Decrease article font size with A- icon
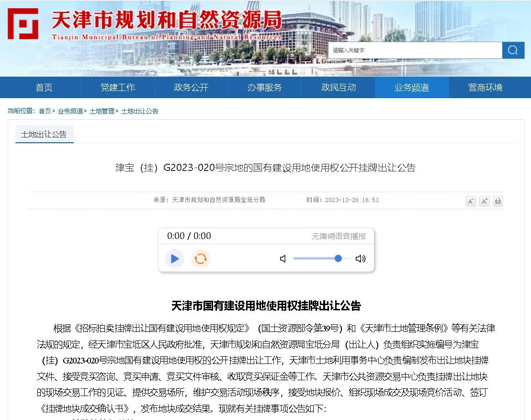This screenshot has height=420, width=531. 471,201
